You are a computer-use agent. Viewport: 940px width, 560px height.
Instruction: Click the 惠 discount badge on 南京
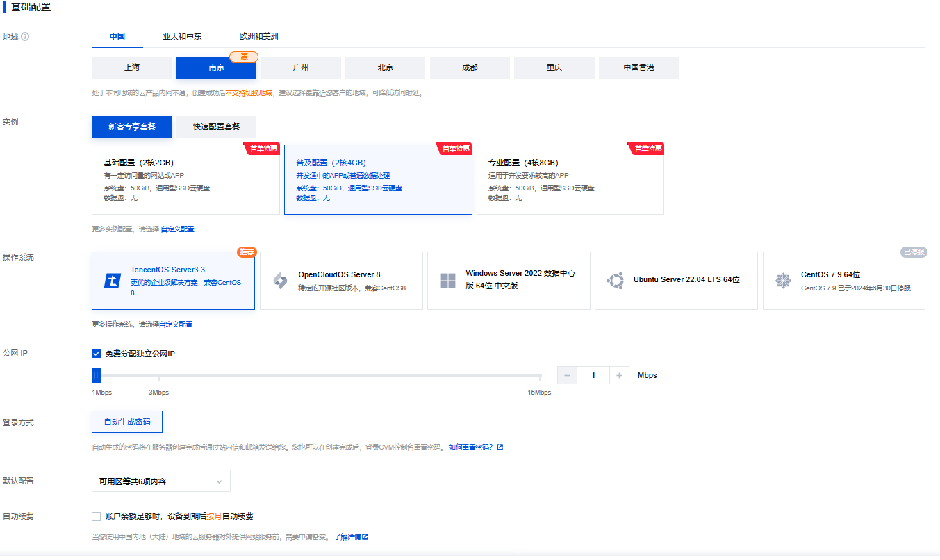[244, 56]
